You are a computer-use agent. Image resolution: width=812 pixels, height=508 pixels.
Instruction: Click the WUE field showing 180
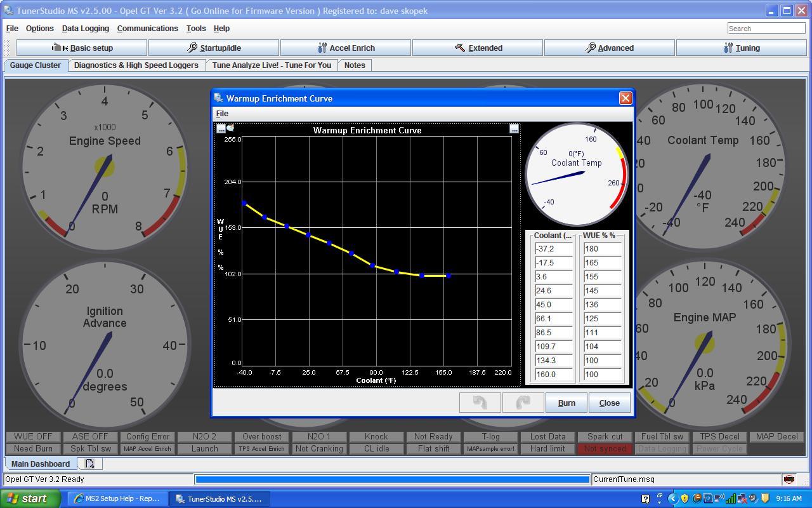click(x=601, y=249)
